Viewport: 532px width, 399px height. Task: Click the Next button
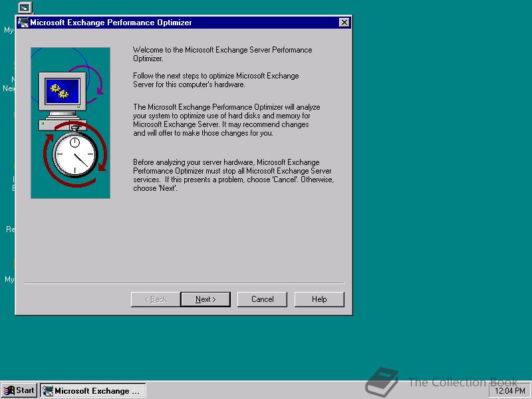[x=205, y=299]
